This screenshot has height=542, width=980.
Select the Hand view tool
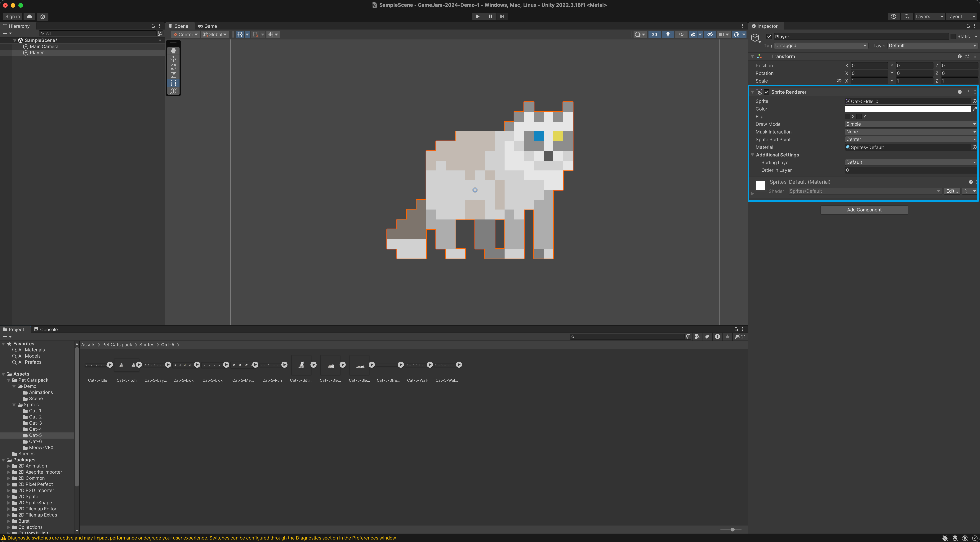coord(173,51)
